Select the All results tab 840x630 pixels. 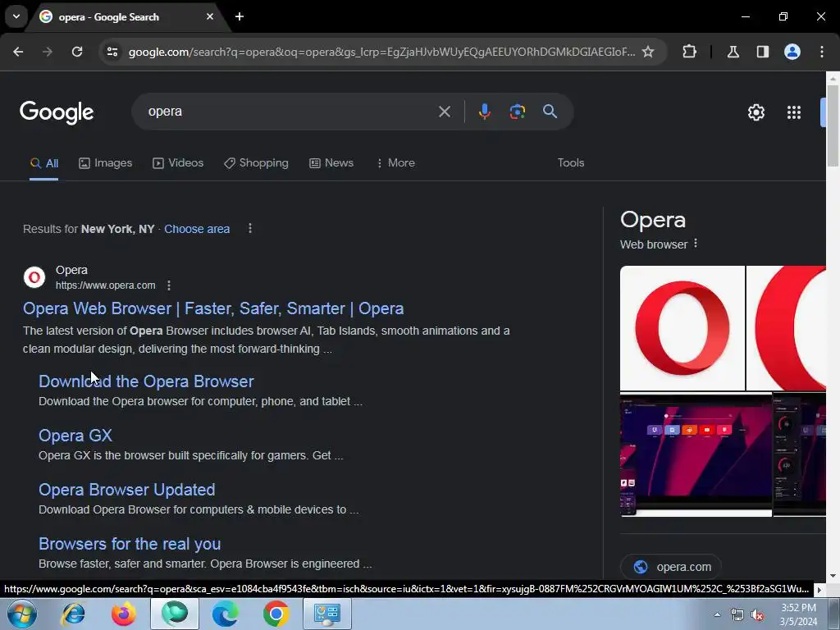pos(44,163)
